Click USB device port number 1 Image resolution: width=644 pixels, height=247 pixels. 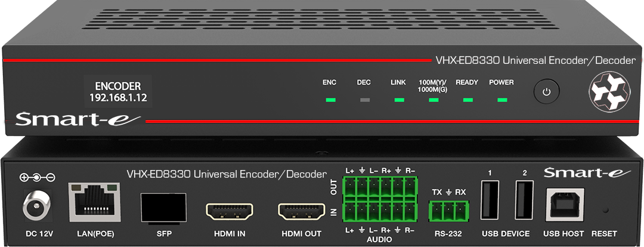(489, 200)
